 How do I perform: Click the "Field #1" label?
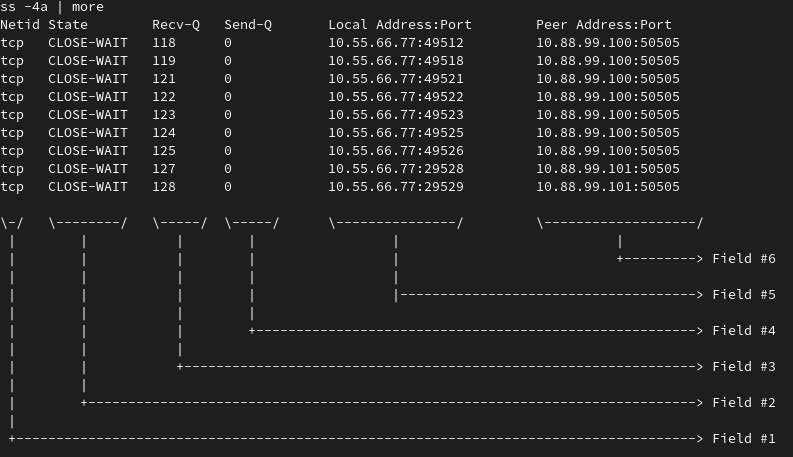(744, 438)
